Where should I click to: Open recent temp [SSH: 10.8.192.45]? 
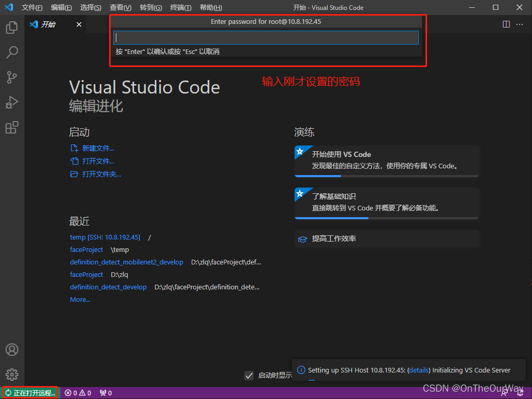click(x=105, y=237)
